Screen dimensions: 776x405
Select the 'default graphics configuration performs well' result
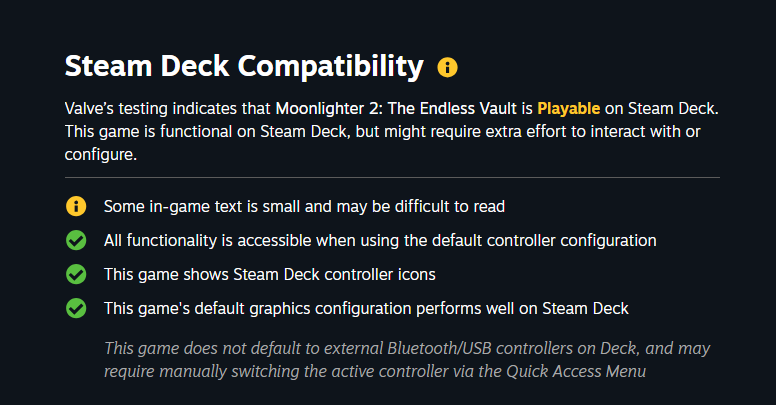(x=366, y=308)
